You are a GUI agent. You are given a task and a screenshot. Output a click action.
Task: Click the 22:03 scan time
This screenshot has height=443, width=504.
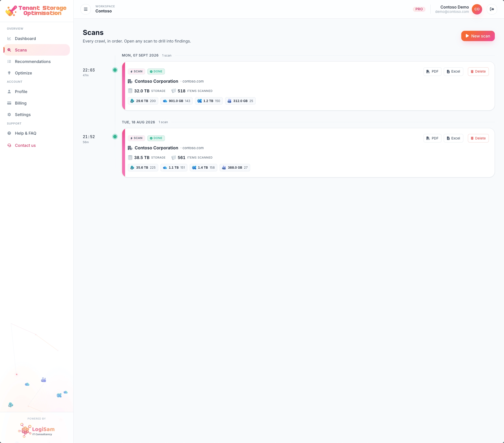click(89, 70)
